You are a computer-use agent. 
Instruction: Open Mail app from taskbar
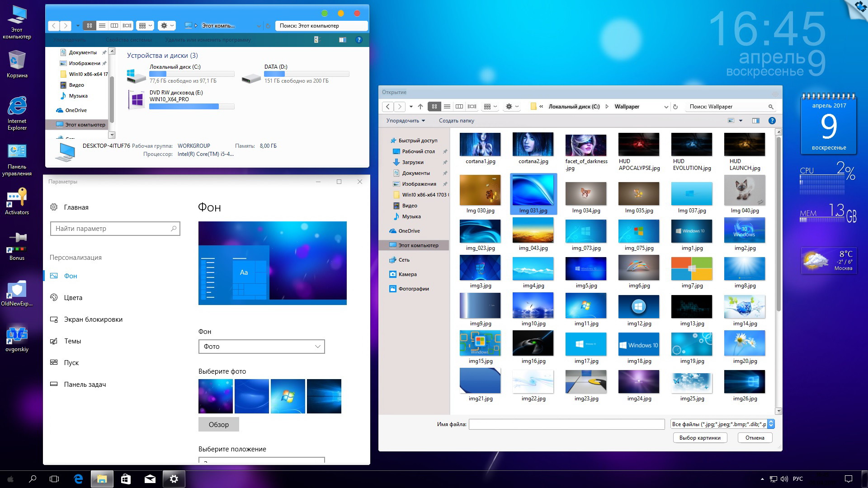150,479
